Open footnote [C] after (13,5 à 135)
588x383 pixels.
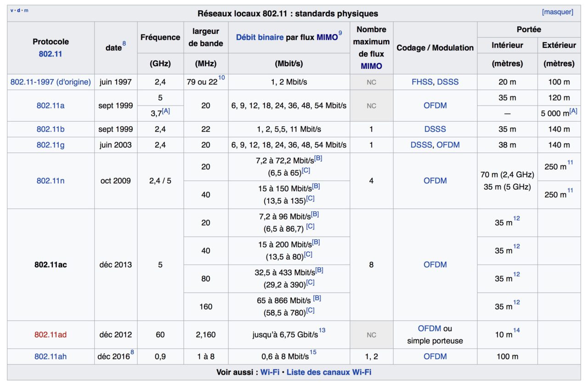click(311, 199)
